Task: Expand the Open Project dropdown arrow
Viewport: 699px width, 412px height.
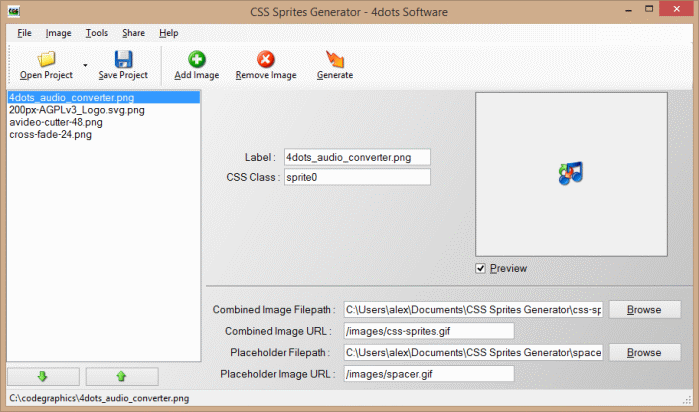Action: (x=85, y=66)
